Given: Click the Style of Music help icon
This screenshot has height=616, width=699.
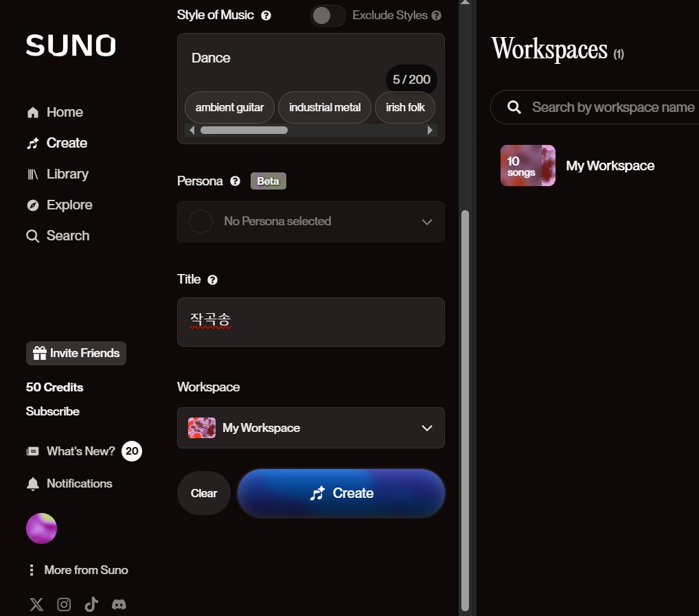Looking at the screenshot, I should [266, 16].
